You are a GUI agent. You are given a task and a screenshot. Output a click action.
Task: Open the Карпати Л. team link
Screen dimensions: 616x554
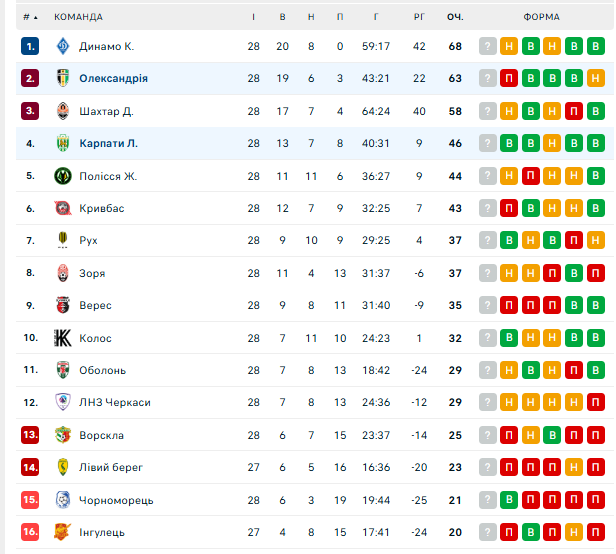pos(108,143)
